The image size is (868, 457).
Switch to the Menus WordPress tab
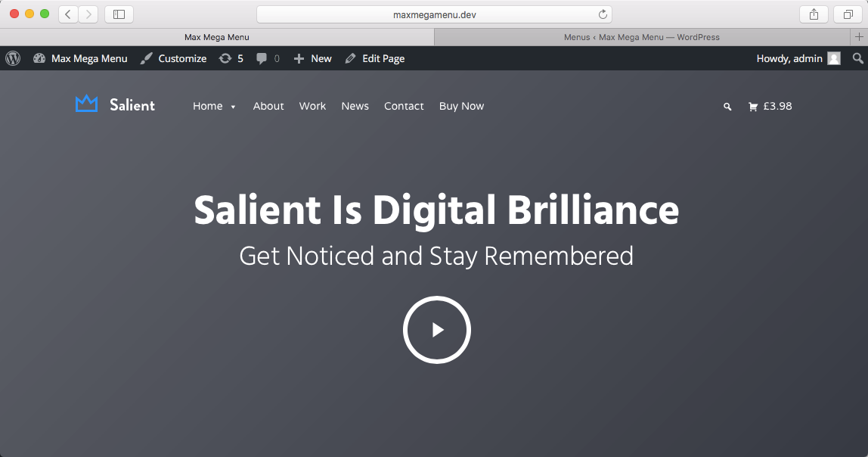(642, 37)
